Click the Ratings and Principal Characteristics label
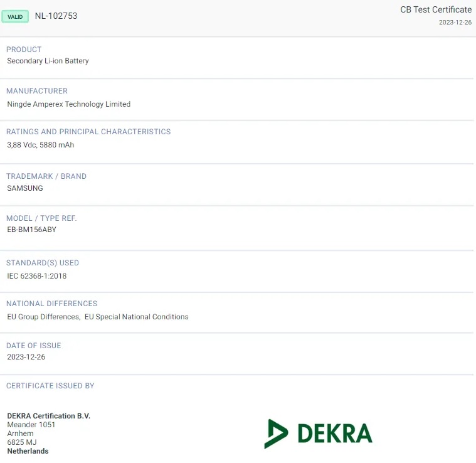Screen dimensions: 476x463 pyautogui.click(x=88, y=132)
